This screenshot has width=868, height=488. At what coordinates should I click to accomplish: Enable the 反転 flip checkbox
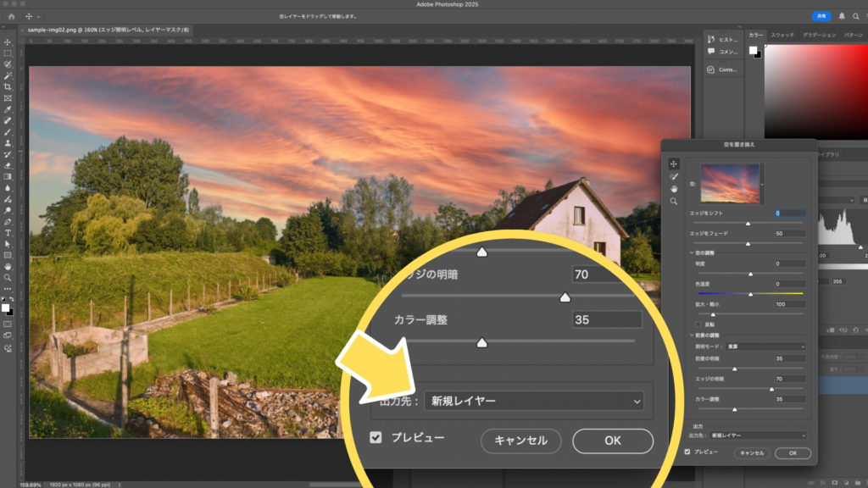click(x=698, y=324)
